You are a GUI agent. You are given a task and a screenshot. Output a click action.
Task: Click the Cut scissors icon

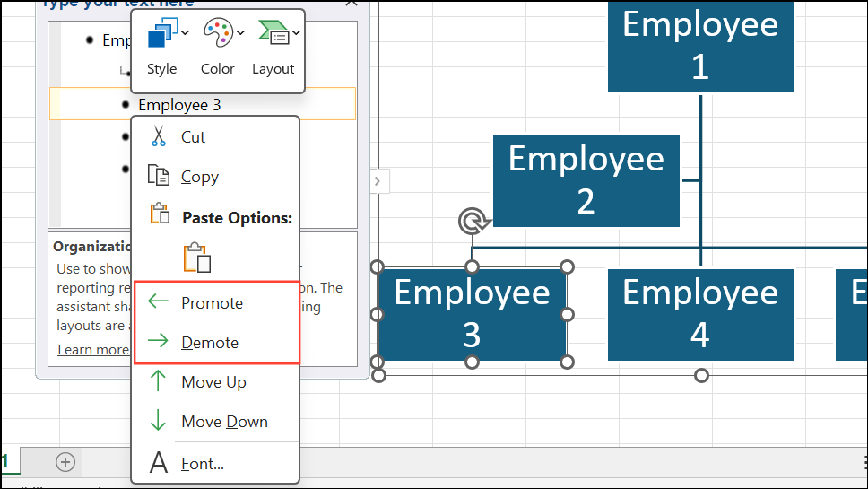pyautogui.click(x=159, y=137)
